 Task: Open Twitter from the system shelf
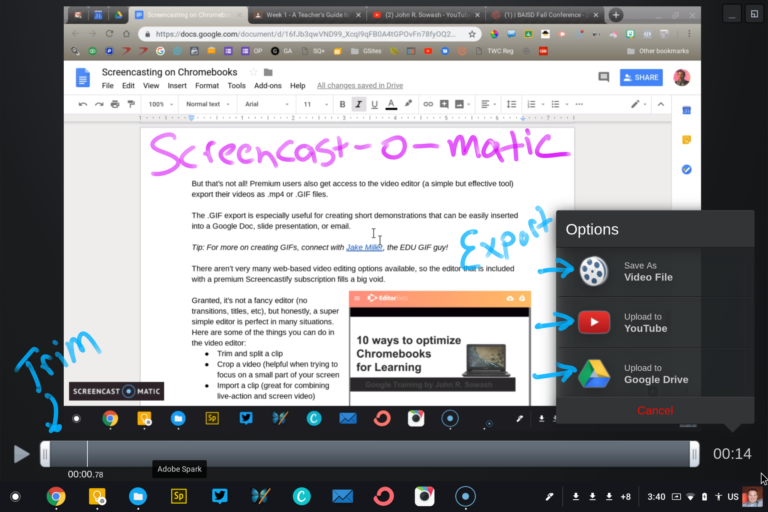(x=219, y=497)
